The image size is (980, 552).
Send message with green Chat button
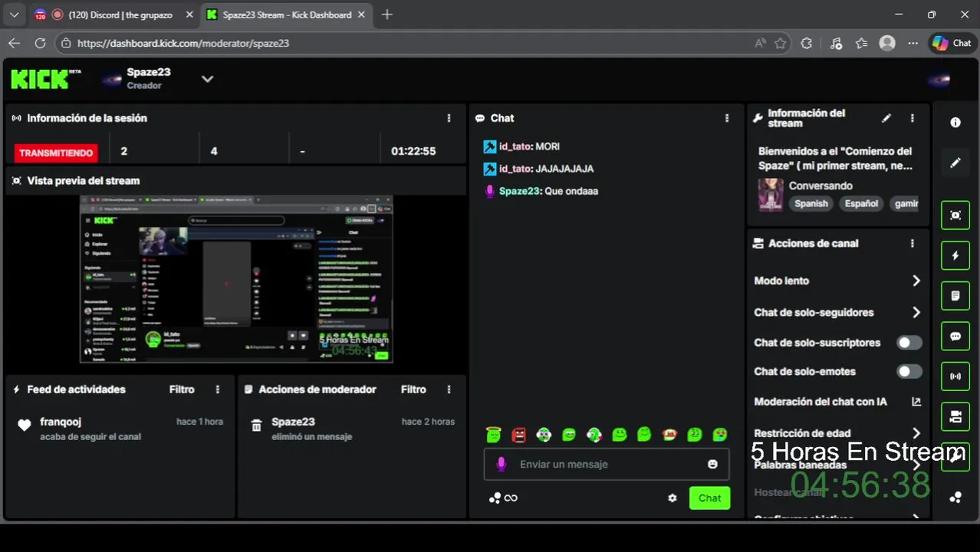(x=709, y=498)
